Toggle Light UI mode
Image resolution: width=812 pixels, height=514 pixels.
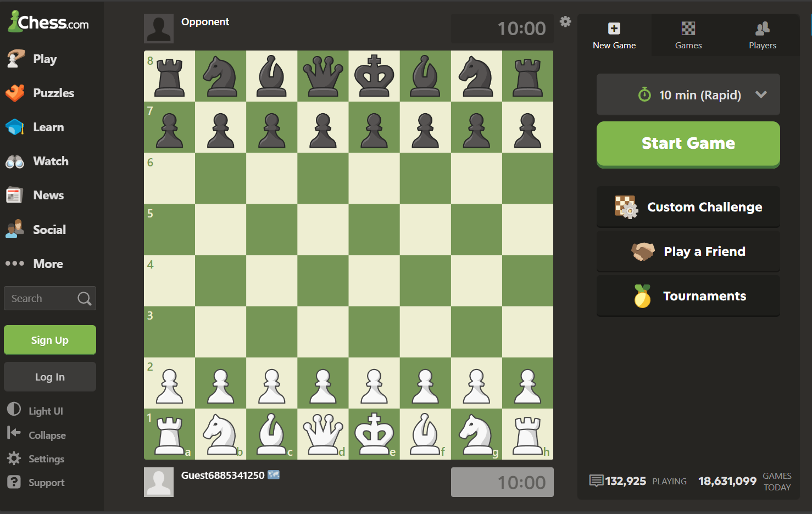(35, 410)
